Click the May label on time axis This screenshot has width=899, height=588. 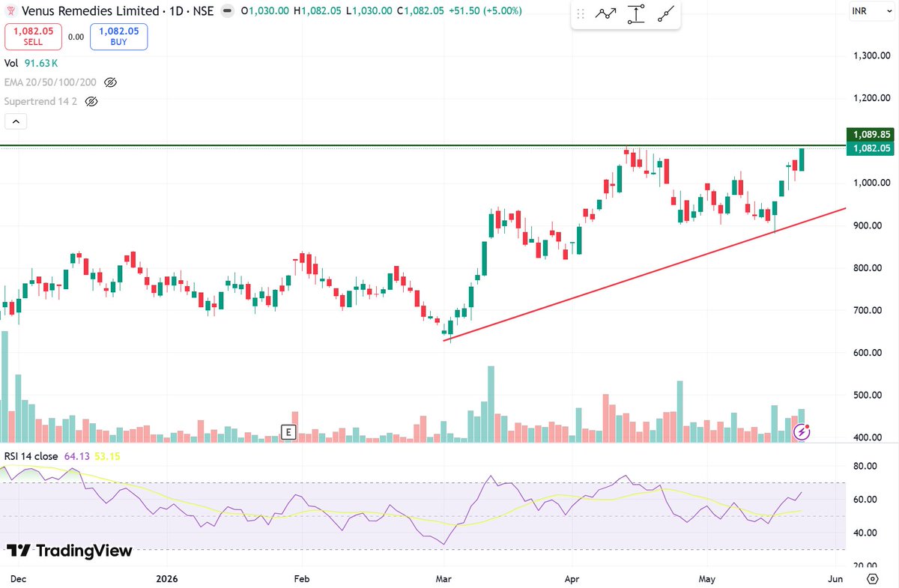(709, 578)
